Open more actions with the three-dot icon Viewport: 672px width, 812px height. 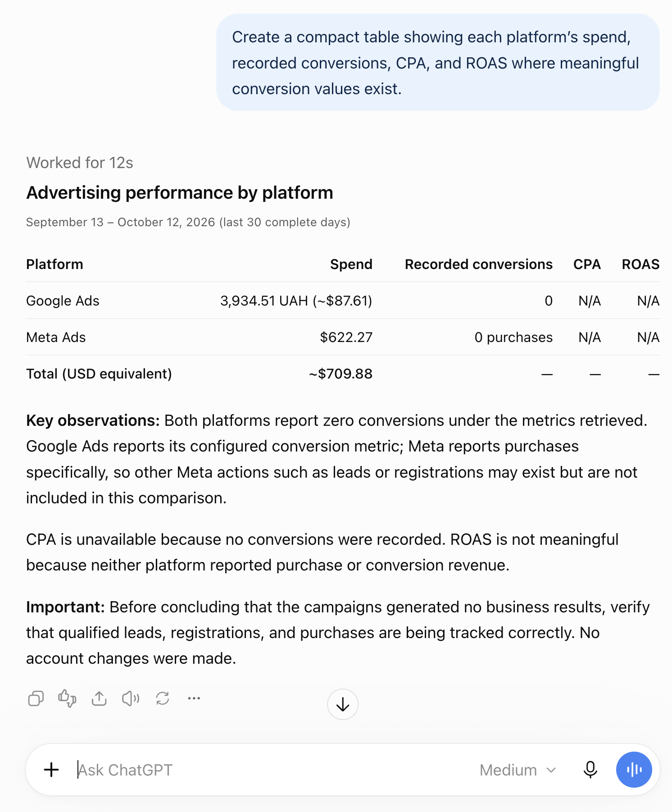point(194,698)
